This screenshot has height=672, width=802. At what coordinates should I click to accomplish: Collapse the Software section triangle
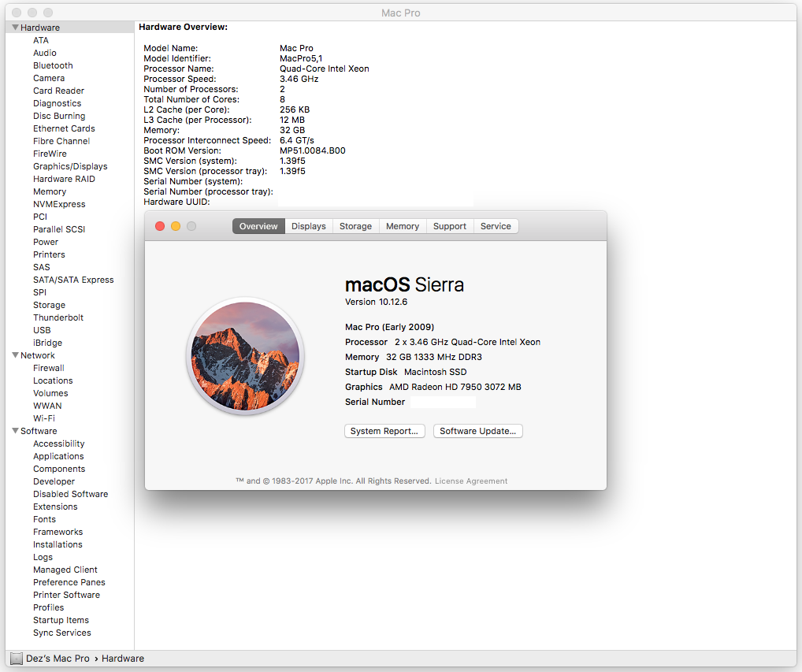(x=15, y=431)
